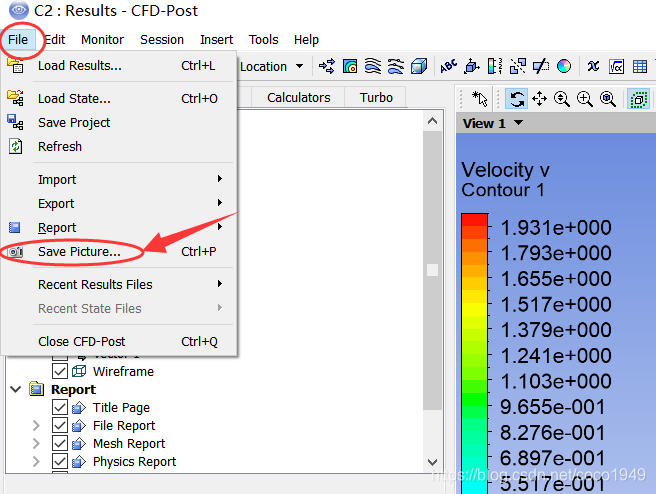Open the Monitor menu
This screenshot has height=494, width=656.
[102, 39]
